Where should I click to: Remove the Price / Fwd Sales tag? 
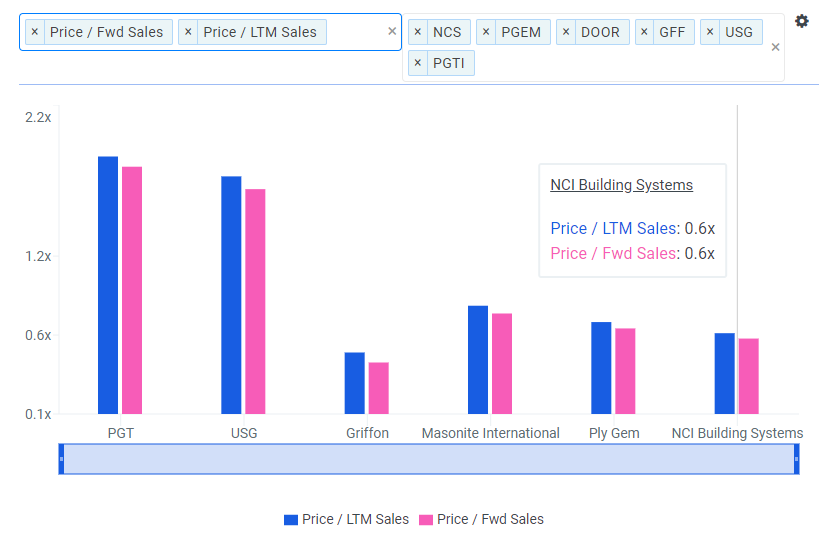35,32
